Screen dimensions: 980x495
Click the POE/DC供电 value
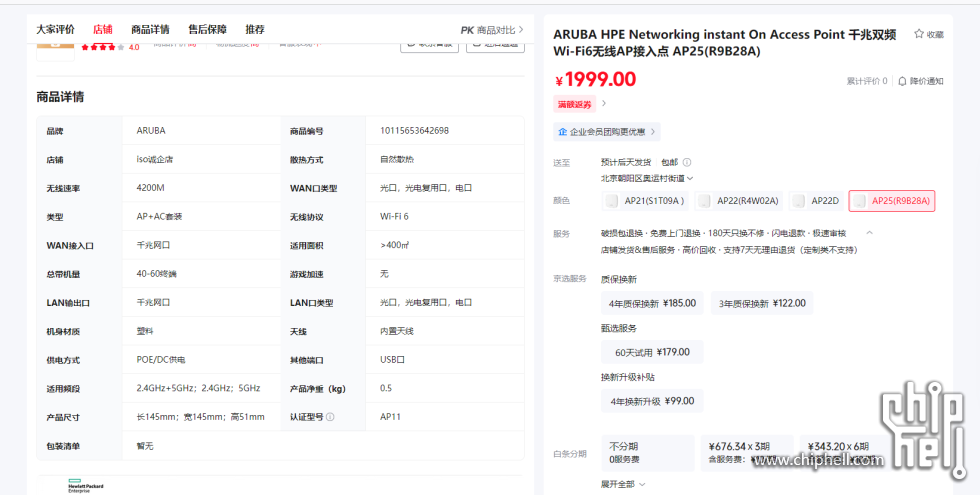pyautogui.click(x=161, y=359)
